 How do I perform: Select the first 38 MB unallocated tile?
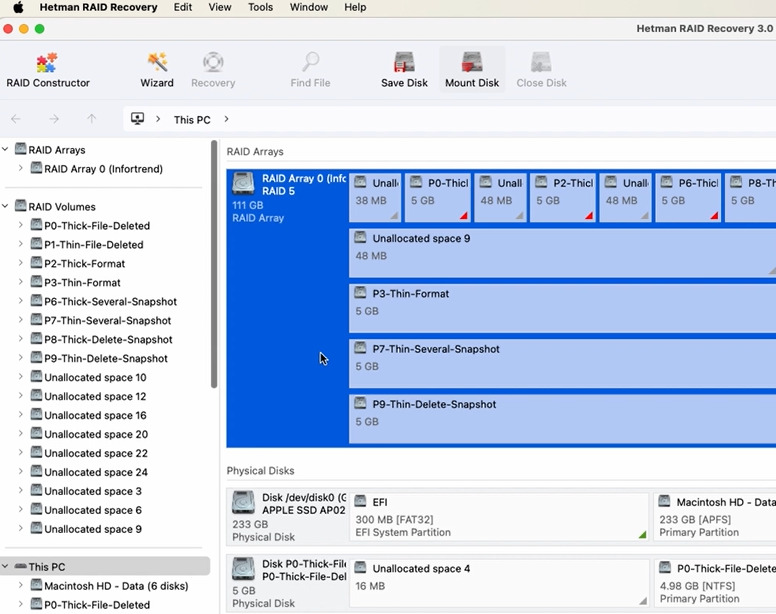[375, 197]
